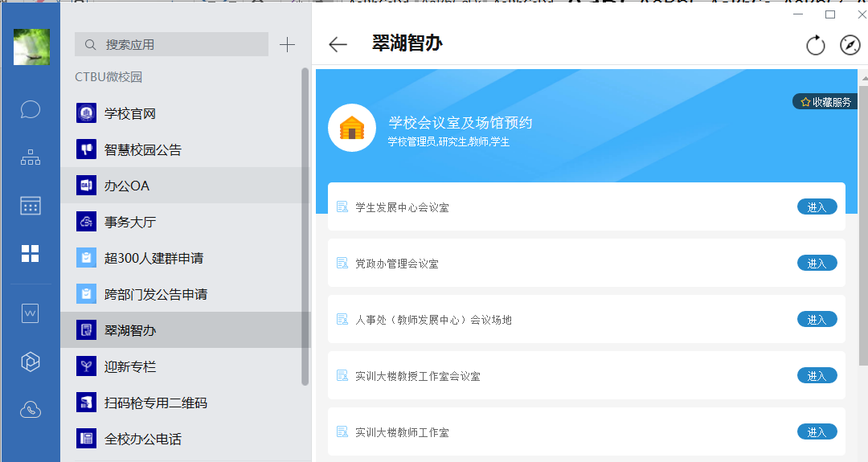The width and height of the screenshot is (868, 462).
Task: Click the plus icon beside search box
Action: pos(287,45)
